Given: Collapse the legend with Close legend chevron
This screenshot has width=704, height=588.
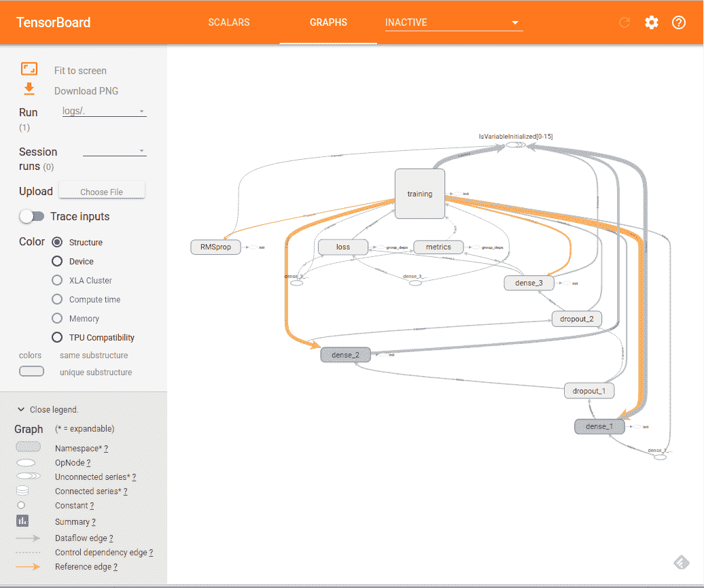Looking at the screenshot, I should click(21, 410).
